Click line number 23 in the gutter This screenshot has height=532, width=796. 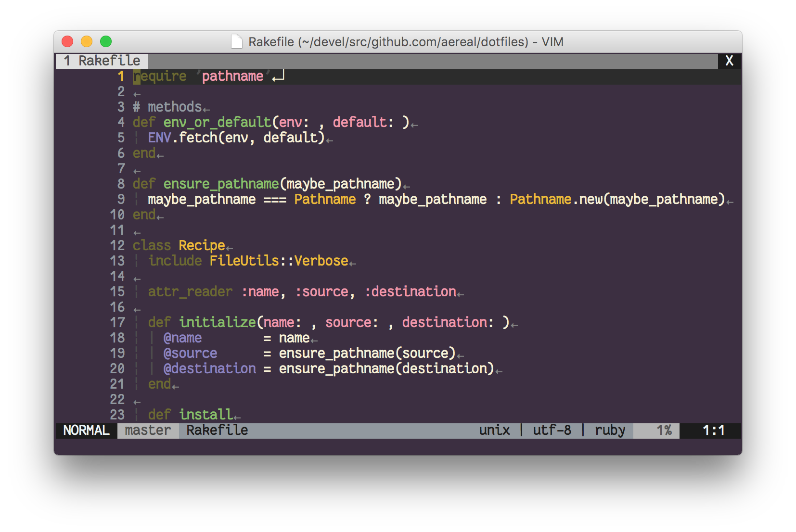point(117,415)
